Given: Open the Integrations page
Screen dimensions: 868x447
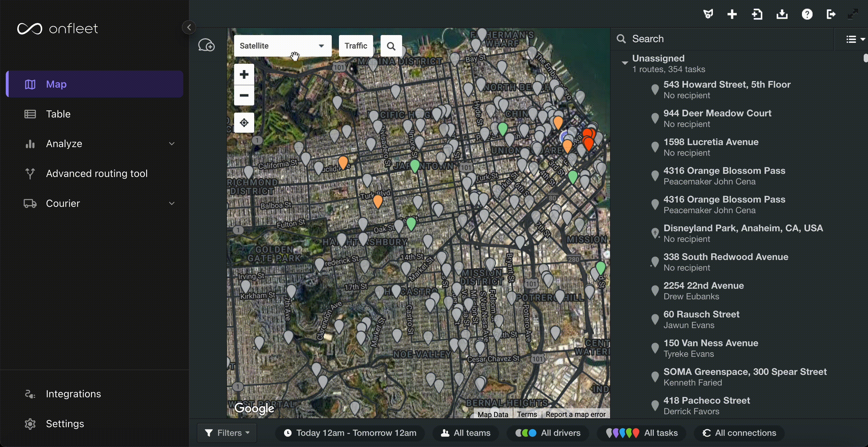Looking at the screenshot, I should (95, 394).
